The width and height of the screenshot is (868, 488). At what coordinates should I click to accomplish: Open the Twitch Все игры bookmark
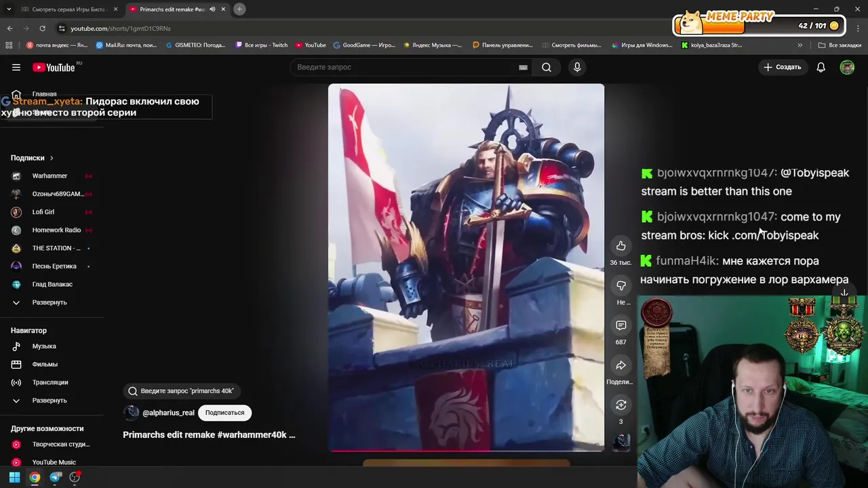click(261, 45)
